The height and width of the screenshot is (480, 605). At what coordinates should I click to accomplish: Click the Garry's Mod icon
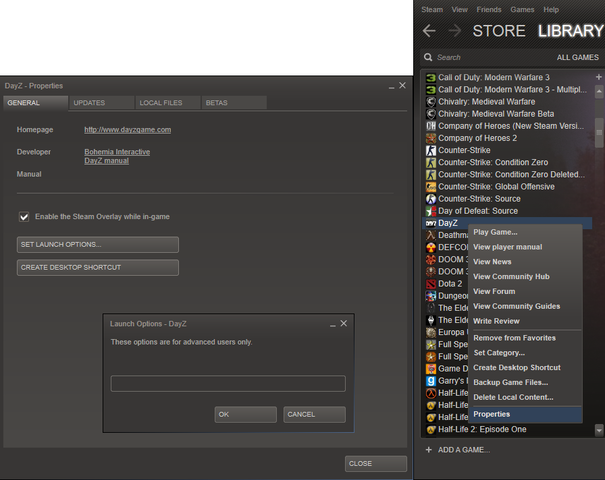pyautogui.click(x=431, y=381)
